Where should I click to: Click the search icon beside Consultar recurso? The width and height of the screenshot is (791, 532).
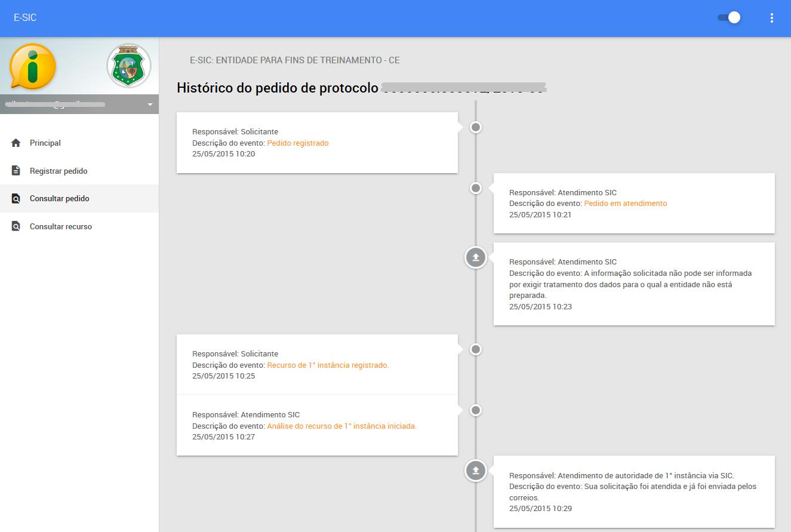pyautogui.click(x=16, y=226)
